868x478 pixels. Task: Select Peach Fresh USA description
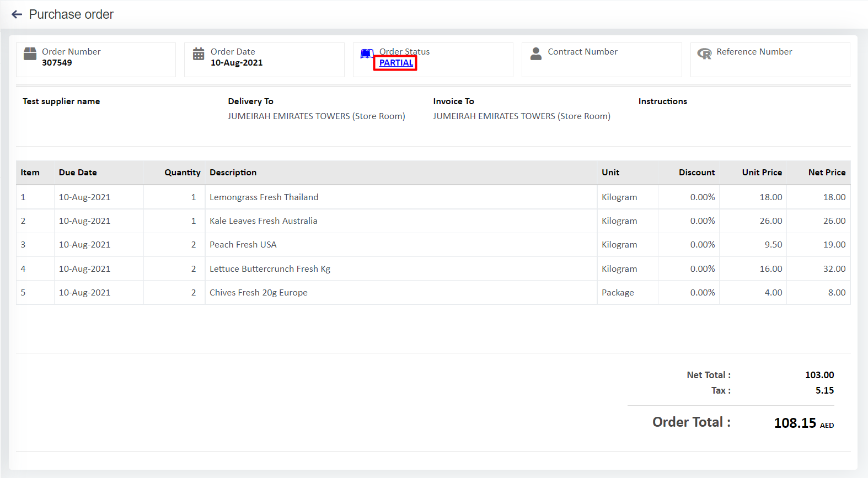pos(243,245)
